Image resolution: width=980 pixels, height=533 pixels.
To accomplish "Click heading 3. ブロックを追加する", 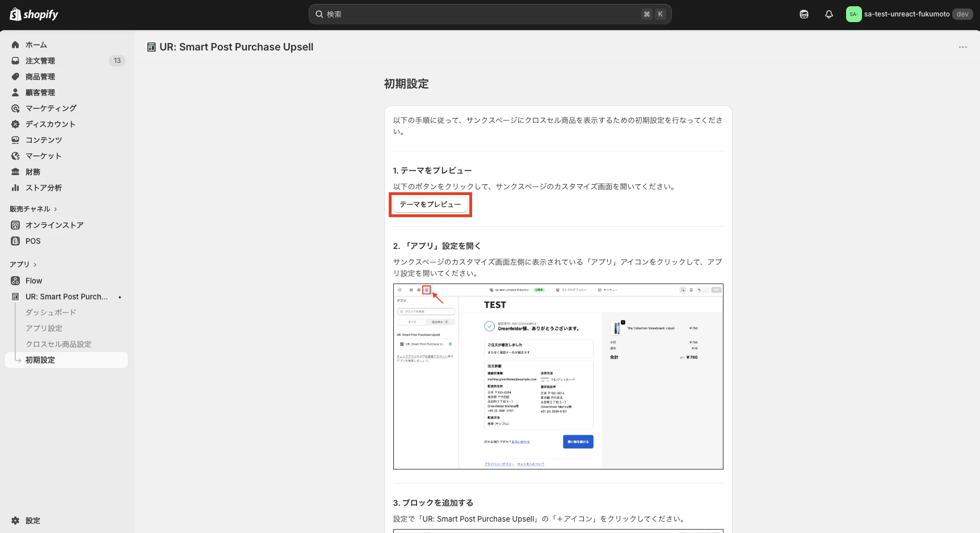I will coord(433,503).
